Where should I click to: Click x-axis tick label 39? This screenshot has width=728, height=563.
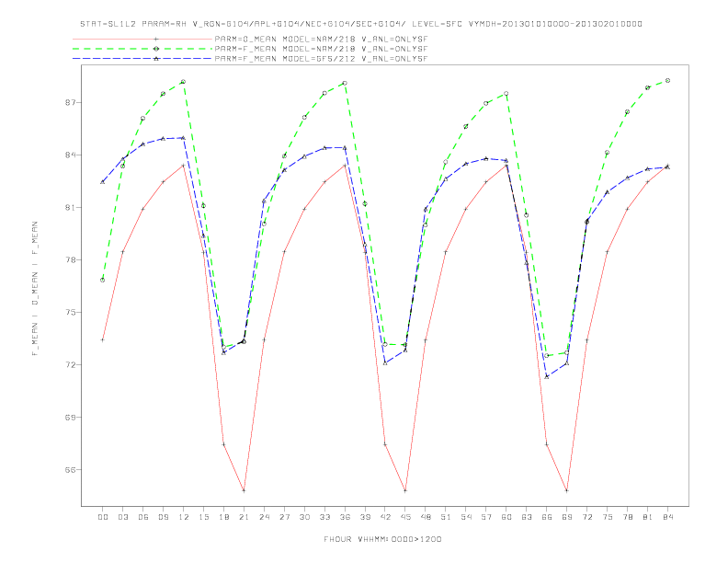click(x=366, y=517)
